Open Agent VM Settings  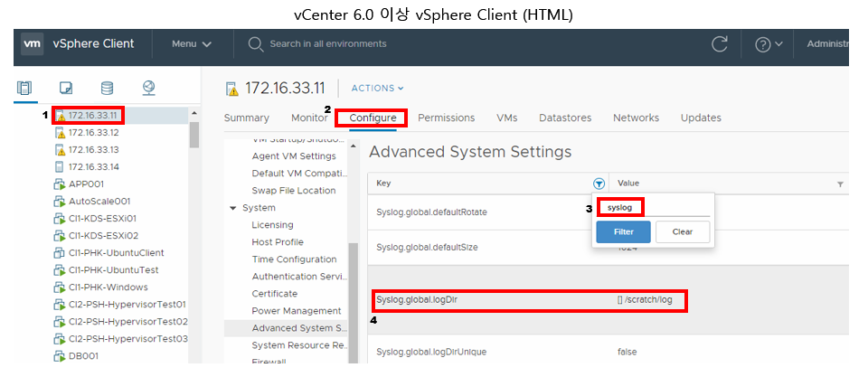pos(293,156)
